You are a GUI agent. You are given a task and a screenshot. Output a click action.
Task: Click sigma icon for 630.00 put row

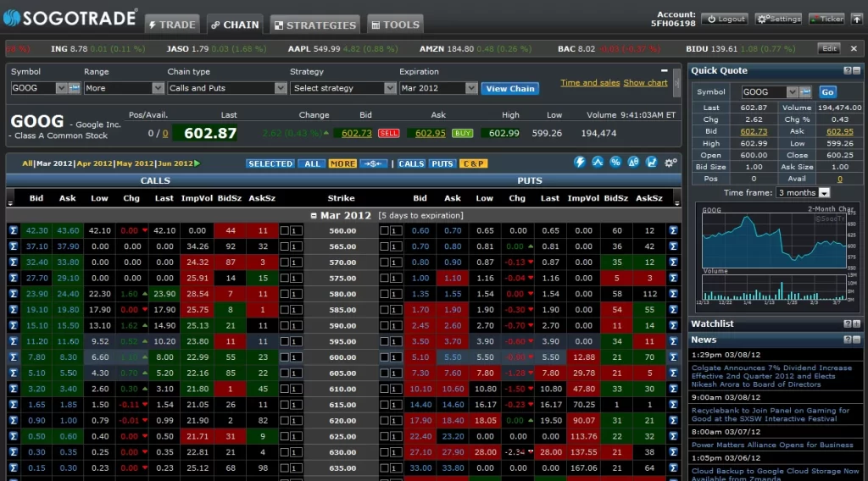673,452
